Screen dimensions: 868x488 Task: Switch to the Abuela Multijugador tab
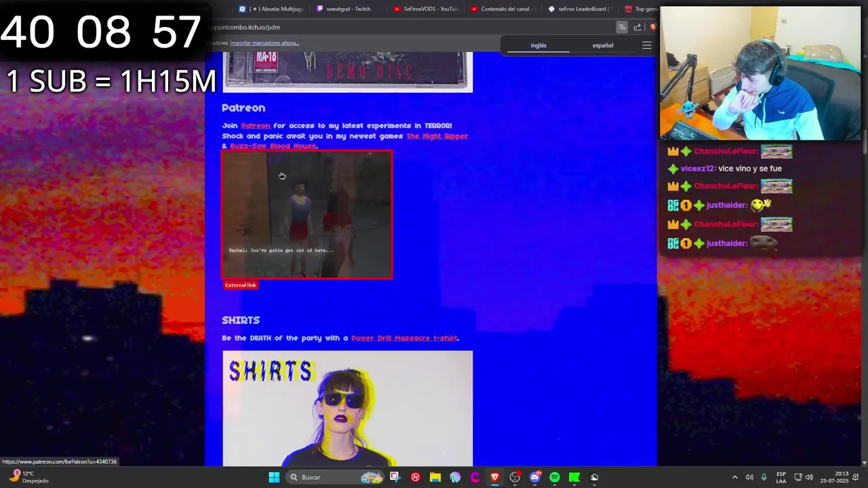pos(271,9)
